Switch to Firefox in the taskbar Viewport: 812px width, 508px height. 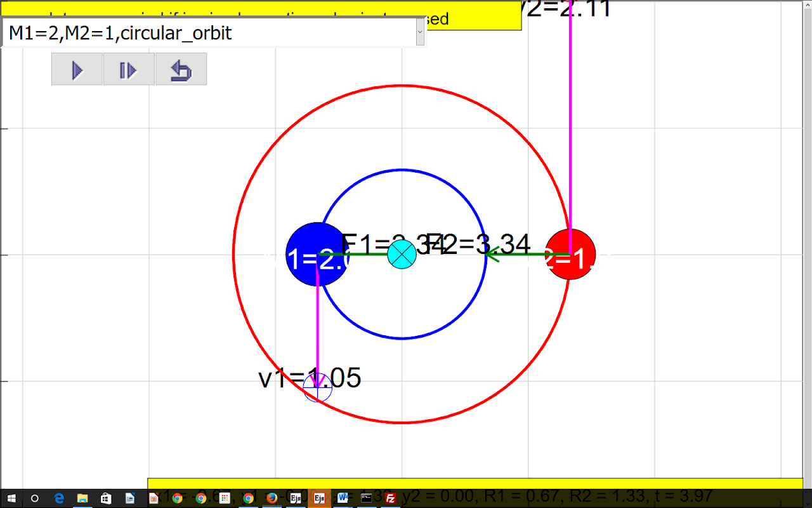point(272,498)
